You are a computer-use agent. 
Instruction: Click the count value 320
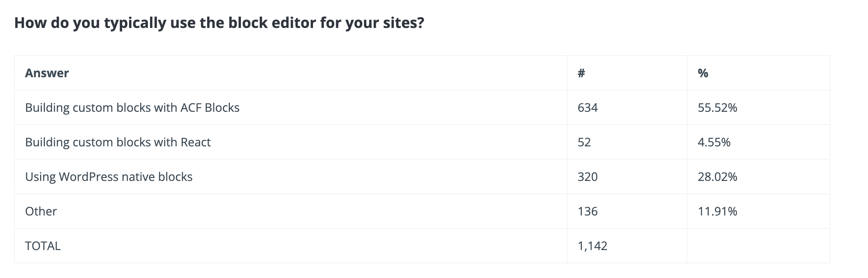tap(587, 177)
